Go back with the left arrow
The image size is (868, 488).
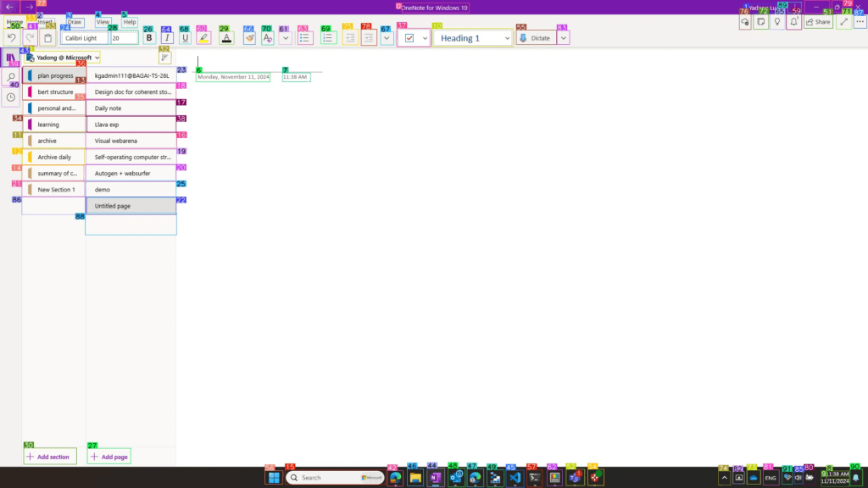9,7
